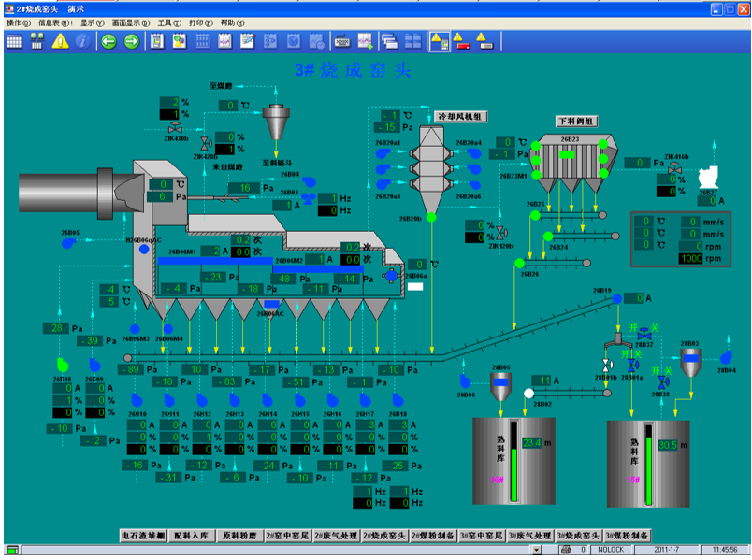Viewport: 752px width, 560px height.
Task: Click the NOLOCK status bar entry
Action: coord(611,550)
